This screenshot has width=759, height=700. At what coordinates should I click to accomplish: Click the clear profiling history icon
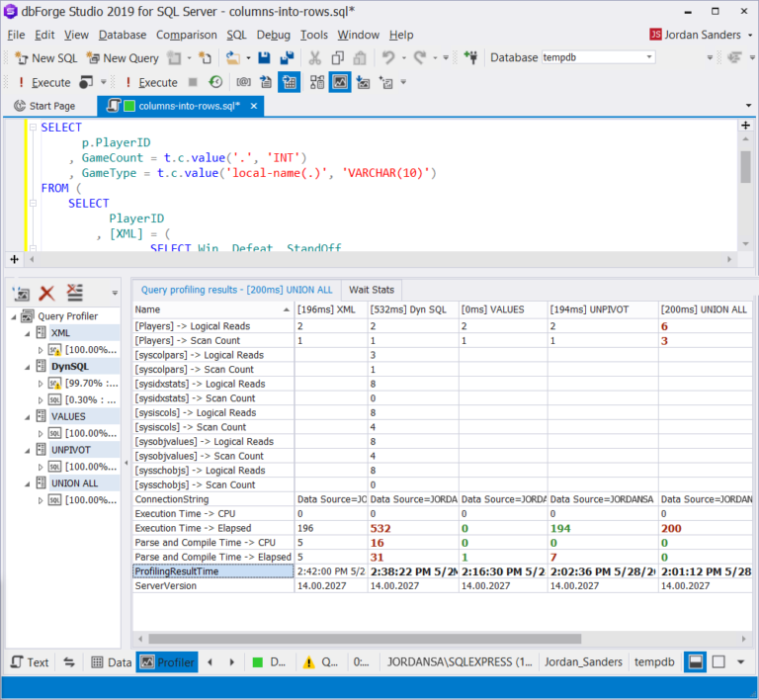pyautogui.click(x=74, y=293)
